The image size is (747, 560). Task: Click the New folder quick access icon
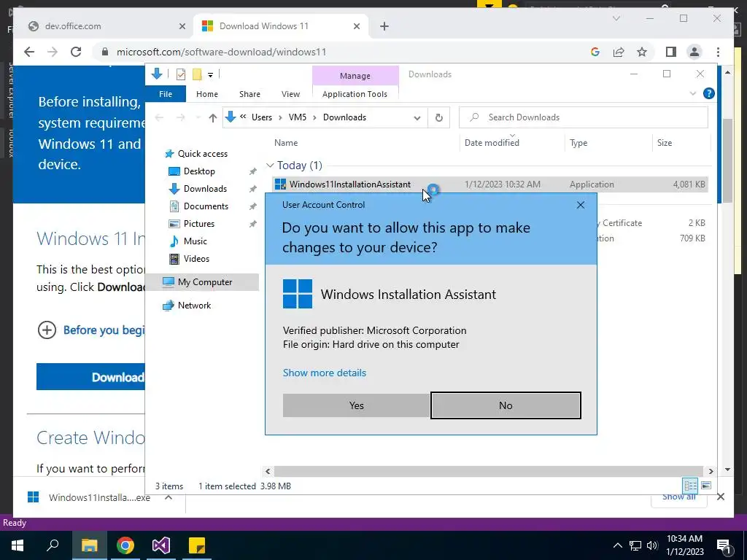[197, 74]
